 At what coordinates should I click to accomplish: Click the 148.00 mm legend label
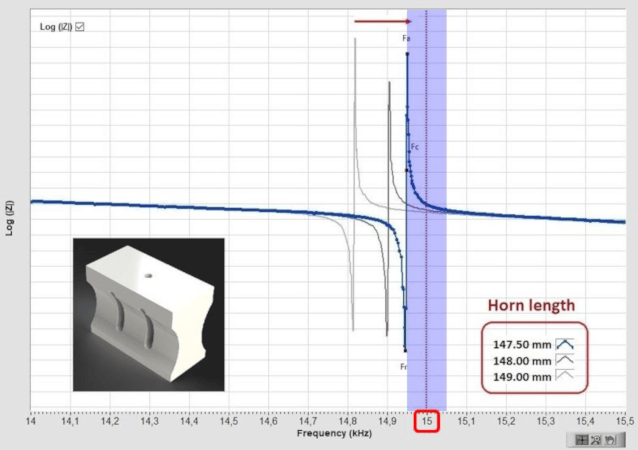522,361
